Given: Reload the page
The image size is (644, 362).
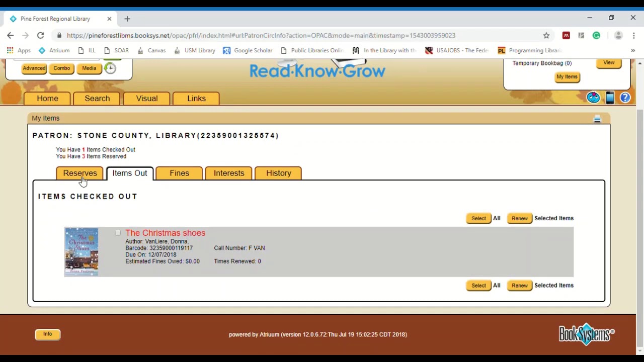Looking at the screenshot, I should tap(41, 36).
